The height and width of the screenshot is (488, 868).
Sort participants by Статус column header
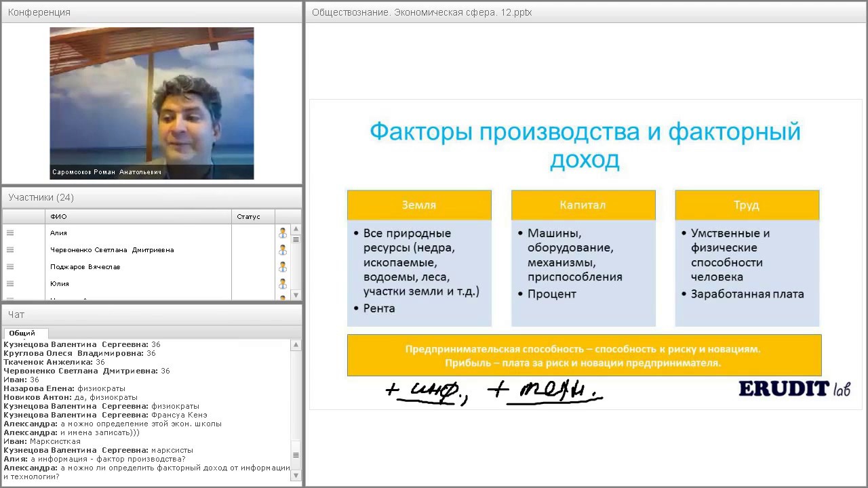(x=253, y=216)
